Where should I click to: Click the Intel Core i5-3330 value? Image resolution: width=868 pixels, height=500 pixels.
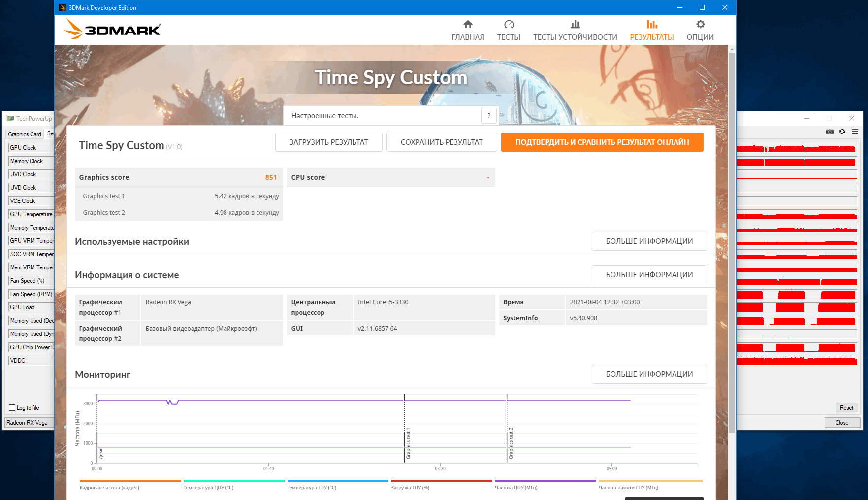point(383,302)
